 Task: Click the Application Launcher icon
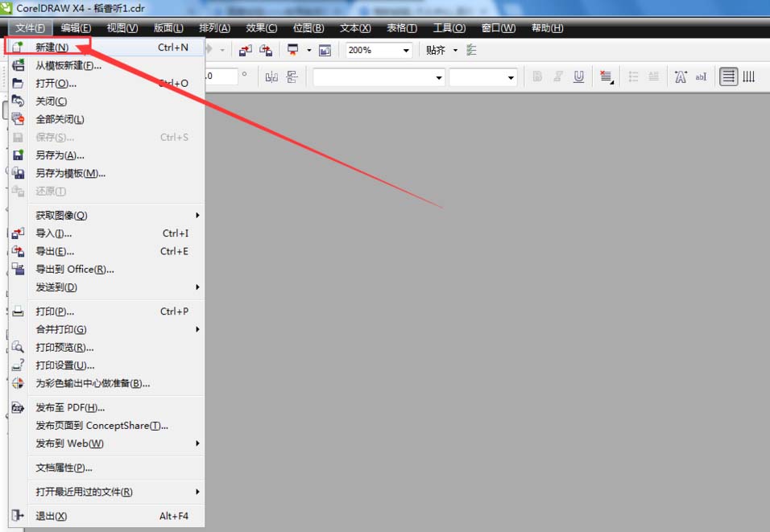pyautogui.click(x=292, y=50)
